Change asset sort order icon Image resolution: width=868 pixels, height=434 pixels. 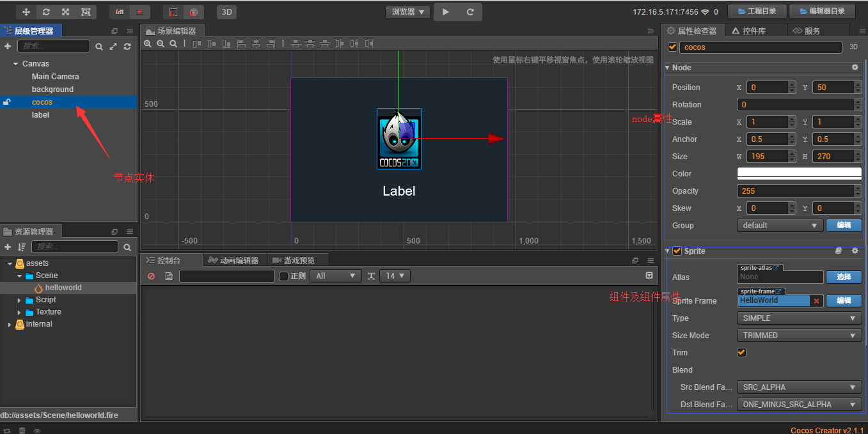click(x=22, y=247)
